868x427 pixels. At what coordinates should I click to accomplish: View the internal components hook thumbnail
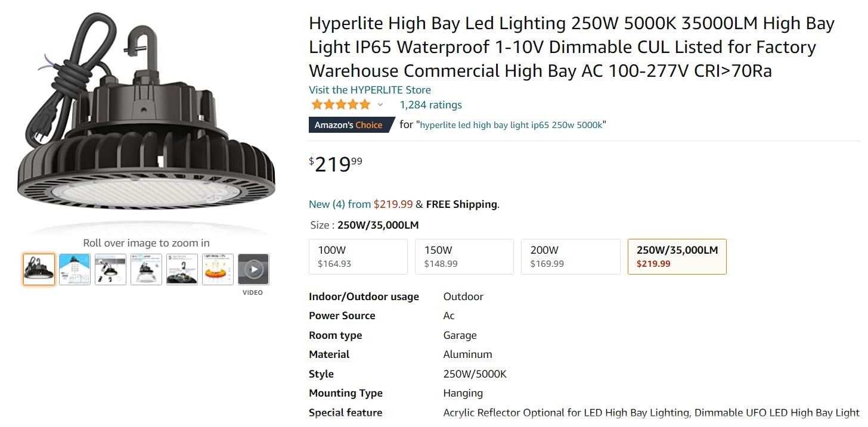[x=182, y=269]
